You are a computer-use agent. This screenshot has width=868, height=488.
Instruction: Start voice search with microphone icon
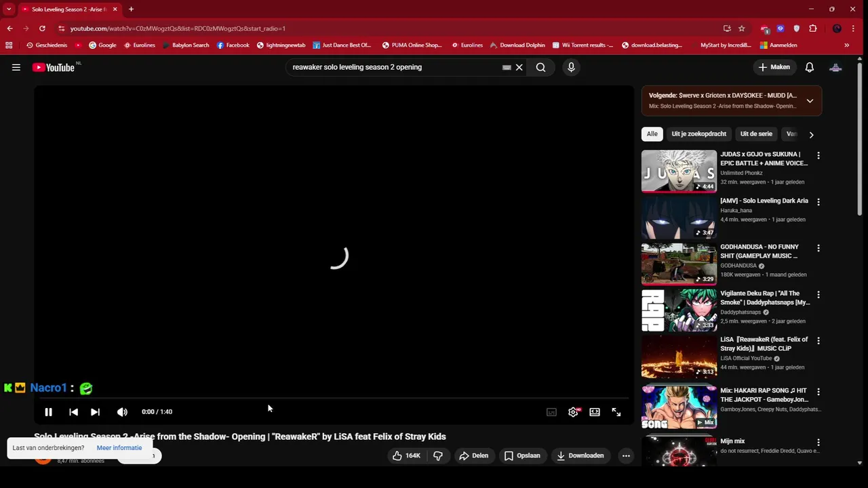pyautogui.click(x=571, y=67)
